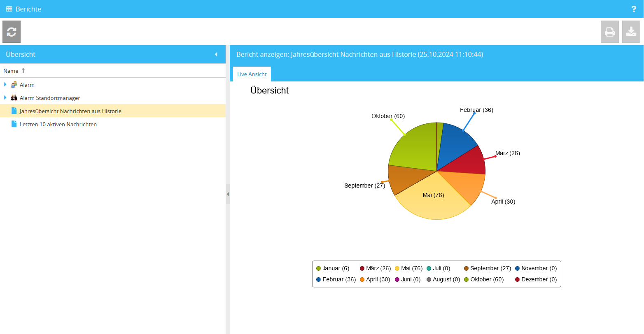
Task: Expand the Alarm Standortmanager tree node
Action: click(x=5, y=97)
